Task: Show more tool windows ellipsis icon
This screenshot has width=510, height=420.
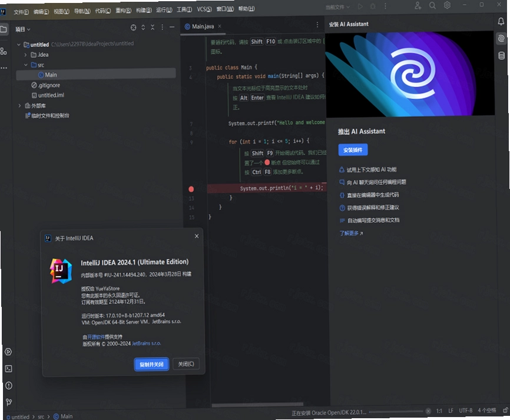Action: pyautogui.click(x=4, y=68)
